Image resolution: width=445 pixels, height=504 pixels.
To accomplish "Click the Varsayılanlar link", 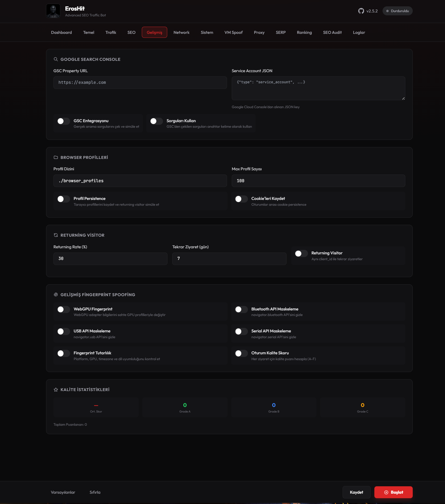I will (x=63, y=492).
